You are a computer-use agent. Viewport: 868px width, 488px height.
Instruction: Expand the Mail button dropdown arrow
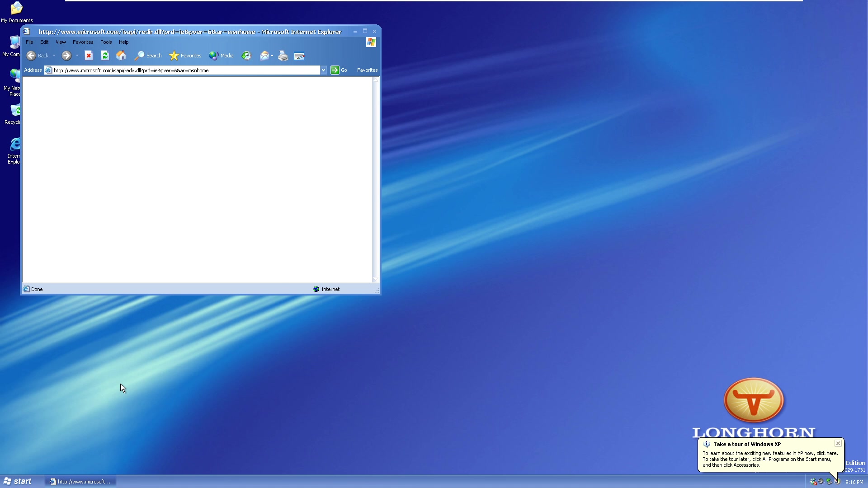(272, 56)
